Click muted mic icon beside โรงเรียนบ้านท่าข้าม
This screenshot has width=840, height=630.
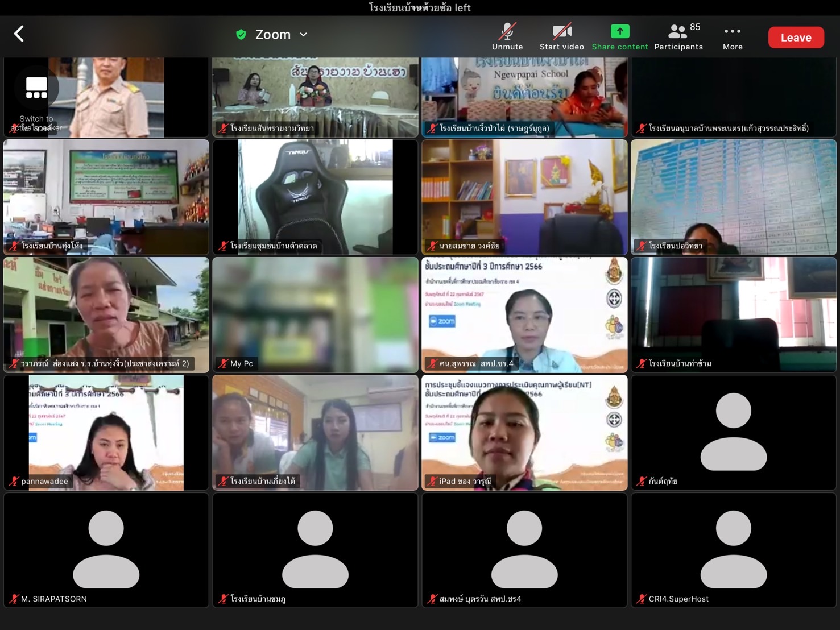[642, 363]
